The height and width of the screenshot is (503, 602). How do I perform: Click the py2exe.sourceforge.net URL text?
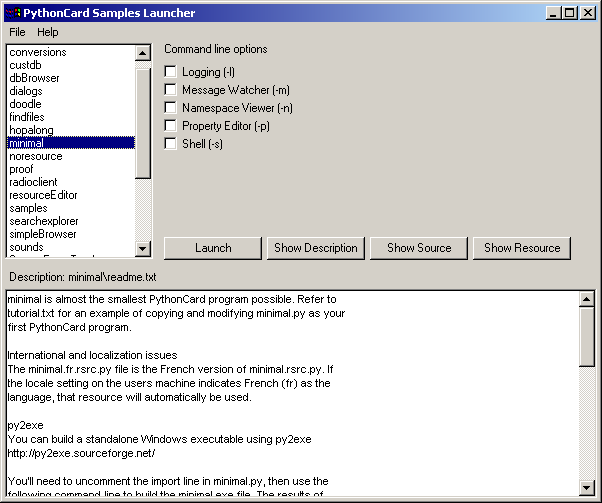(x=81, y=453)
